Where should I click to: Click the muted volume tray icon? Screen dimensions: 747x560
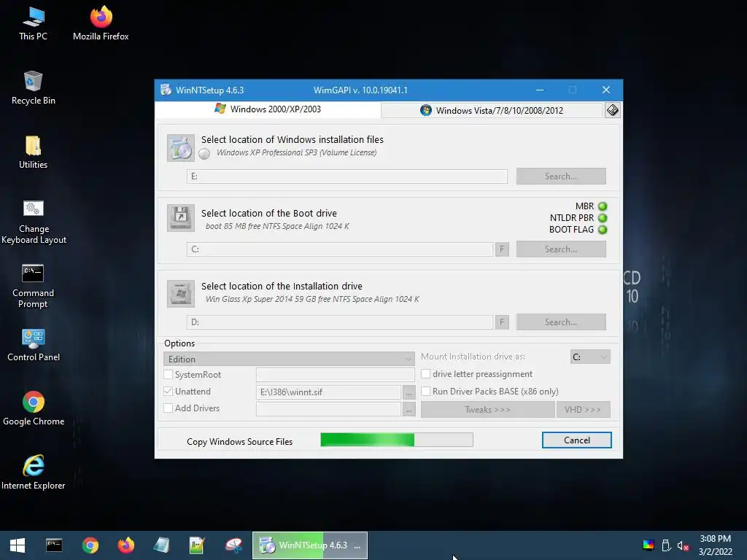pos(683,545)
